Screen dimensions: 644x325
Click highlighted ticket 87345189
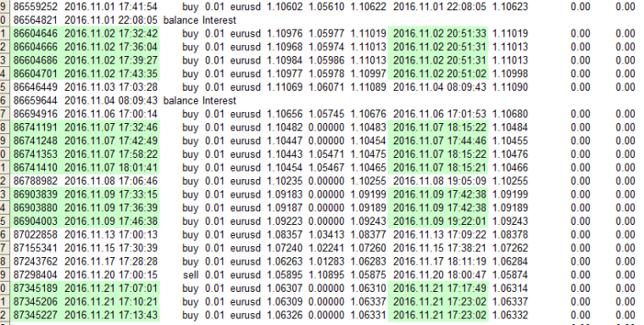click(x=36, y=289)
